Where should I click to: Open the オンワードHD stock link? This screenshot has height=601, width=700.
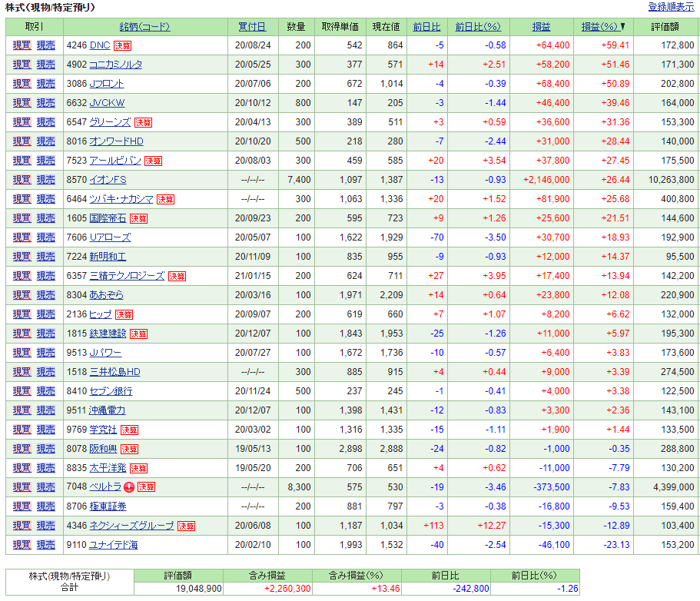(x=117, y=141)
